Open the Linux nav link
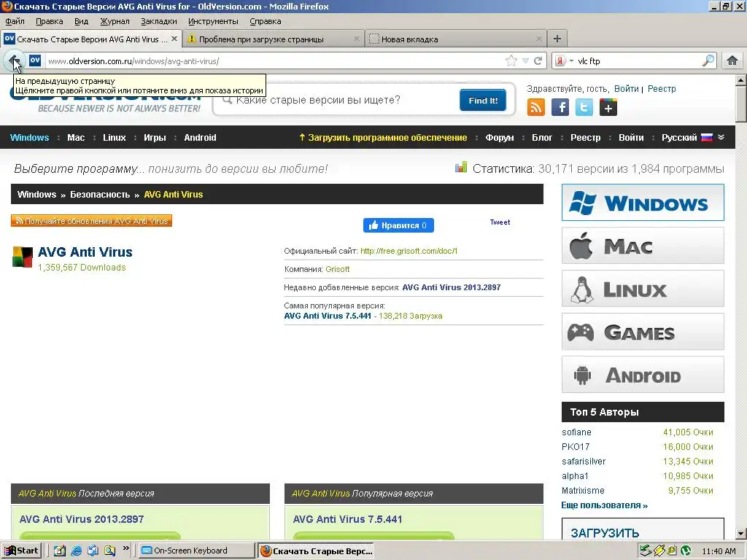 (x=115, y=138)
